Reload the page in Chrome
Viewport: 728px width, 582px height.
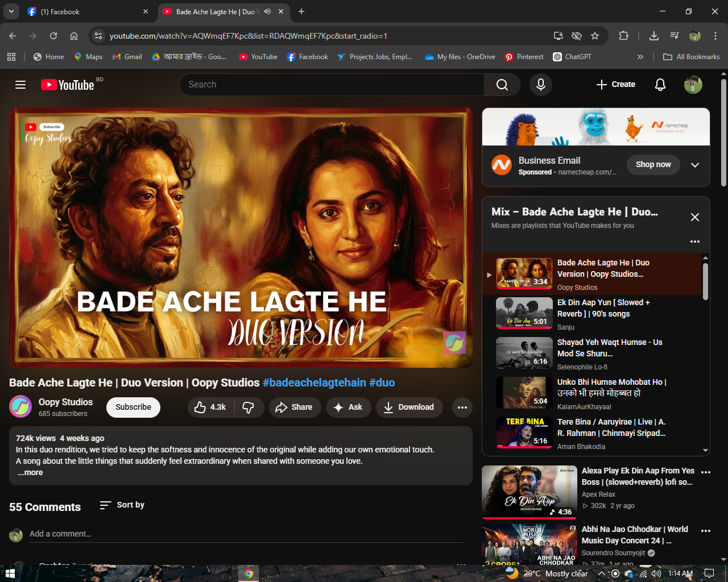pos(53,36)
